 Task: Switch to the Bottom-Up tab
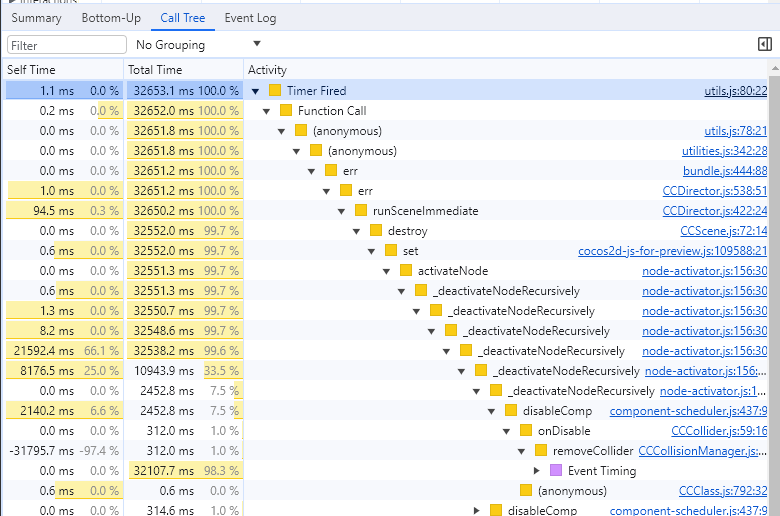[x=111, y=18]
